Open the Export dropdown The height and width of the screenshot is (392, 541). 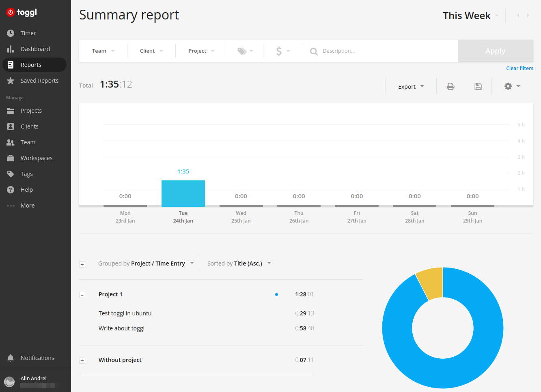pyautogui.click(x=410, y=86)
